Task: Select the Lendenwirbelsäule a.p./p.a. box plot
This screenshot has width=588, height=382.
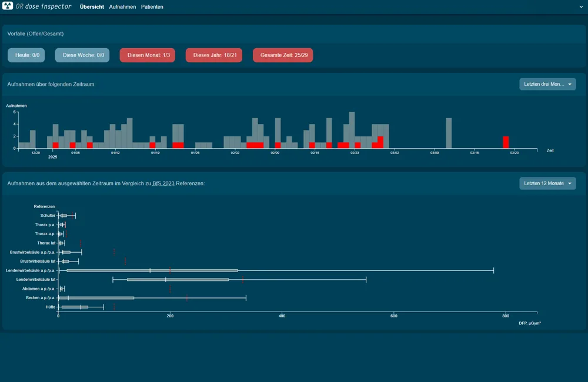Action: point(152,270)
